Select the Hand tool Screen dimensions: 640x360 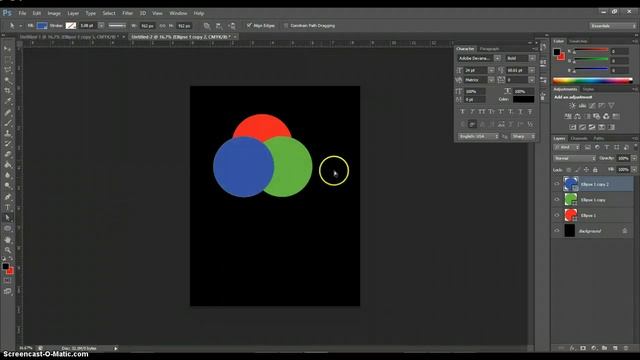coord(7,240)
